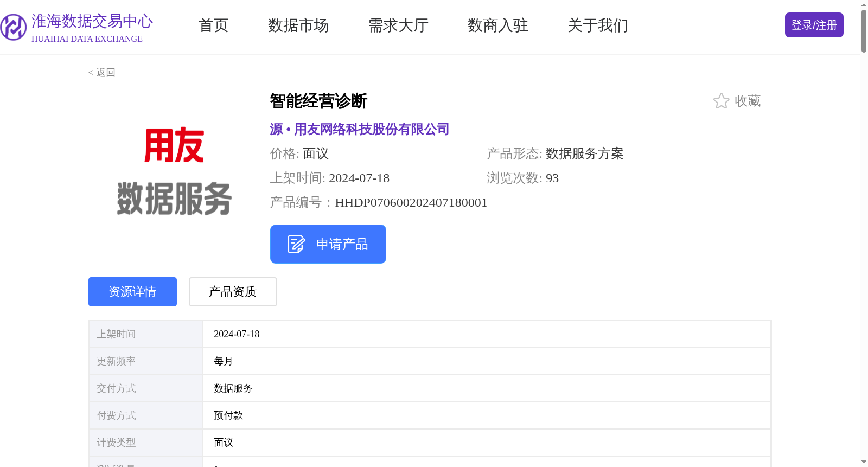Screen dimensions: 868x467
Task: Click the scrollbar down arrow
Action: [x=864, y=462]
